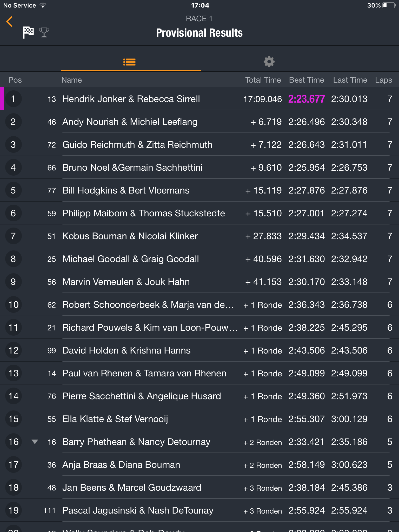Tap the position 10 circle badge
The width and height of the screenshot is (399, 532).
tap(13, 304)
